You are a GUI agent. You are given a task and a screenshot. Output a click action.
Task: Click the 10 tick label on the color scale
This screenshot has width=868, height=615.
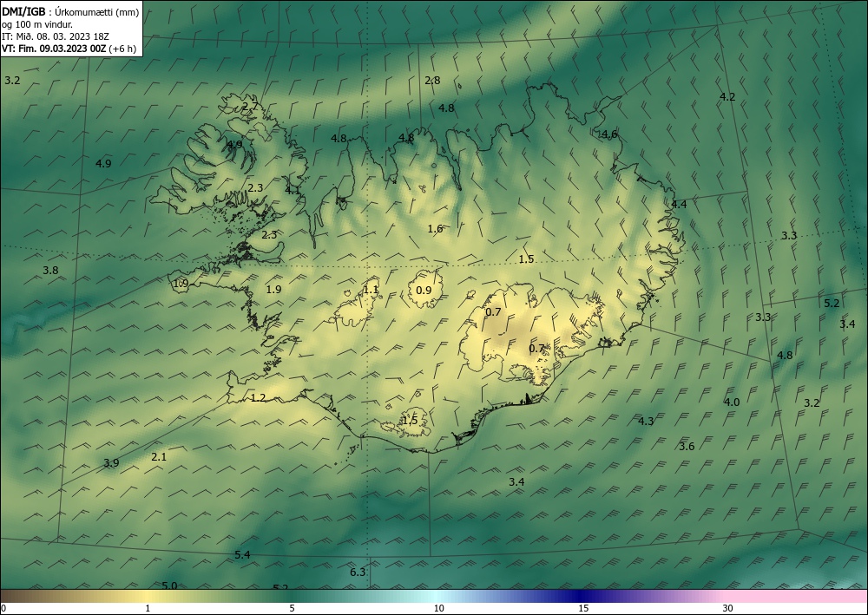click(x=438, y=608)
